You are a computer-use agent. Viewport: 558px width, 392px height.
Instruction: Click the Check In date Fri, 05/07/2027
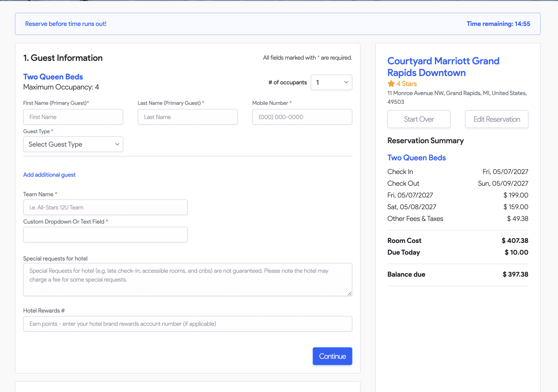click(x=505, y=172)
